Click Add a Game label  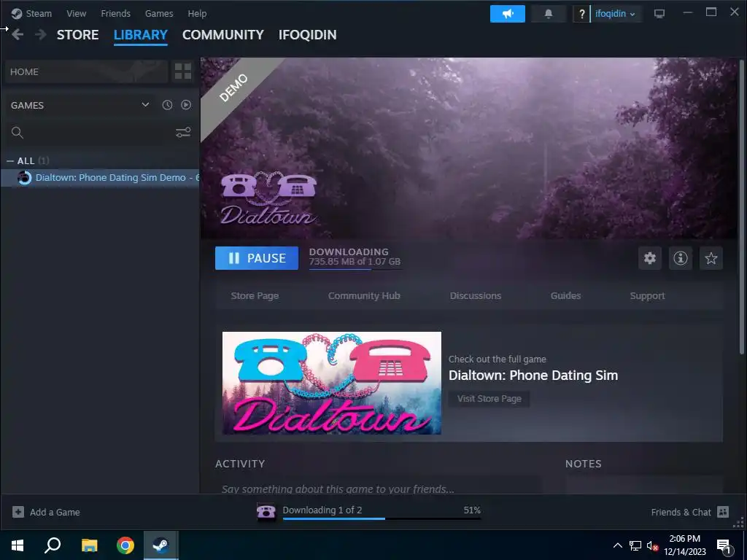pyautogui.click(x=55, y=513)
